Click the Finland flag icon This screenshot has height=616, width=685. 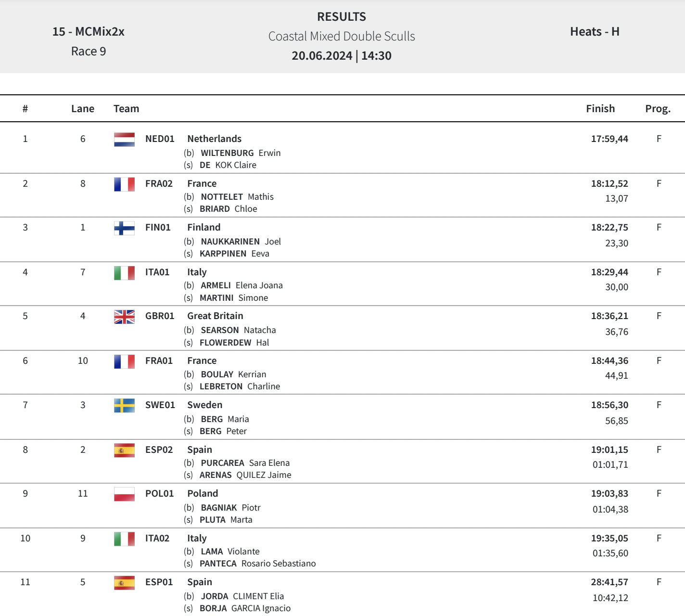pyautogui.click(x=124, y=228)
